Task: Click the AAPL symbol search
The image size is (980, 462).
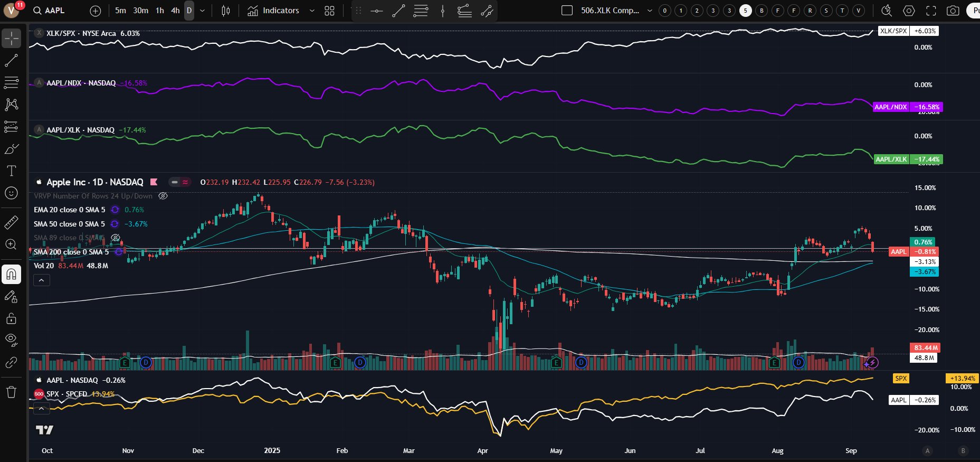Action: tap(49, 11)
